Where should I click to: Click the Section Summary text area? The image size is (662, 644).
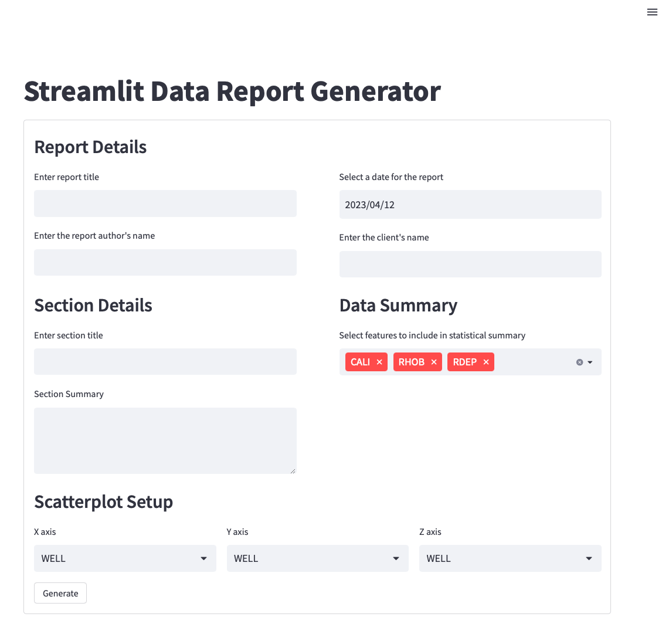pos(165,440)
